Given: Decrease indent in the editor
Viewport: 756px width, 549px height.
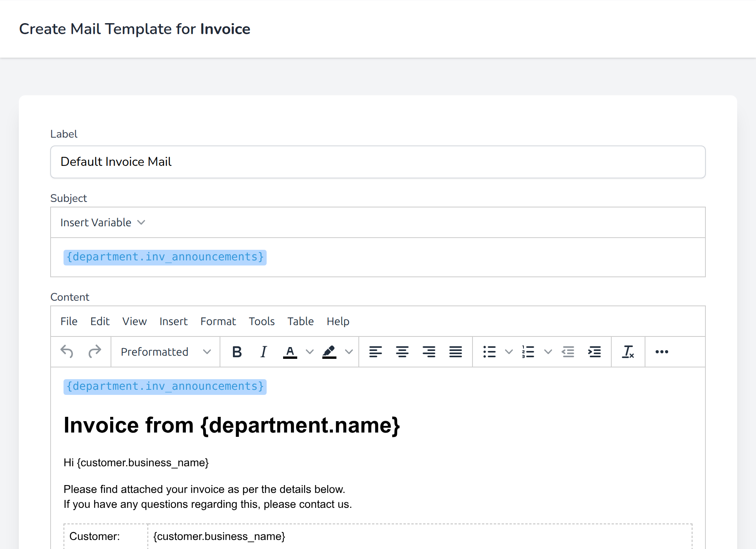Looking at the screenshot, I should pyautogui.click(x=568, y=352).
